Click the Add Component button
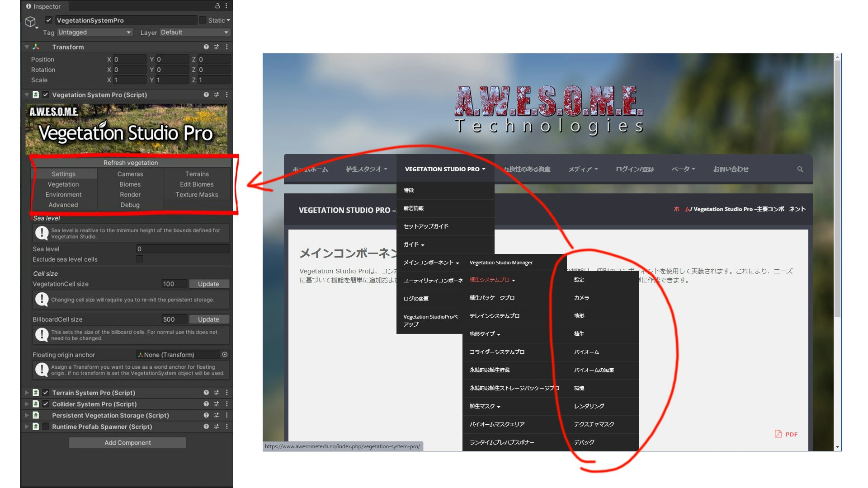 [x=127, y=443]
